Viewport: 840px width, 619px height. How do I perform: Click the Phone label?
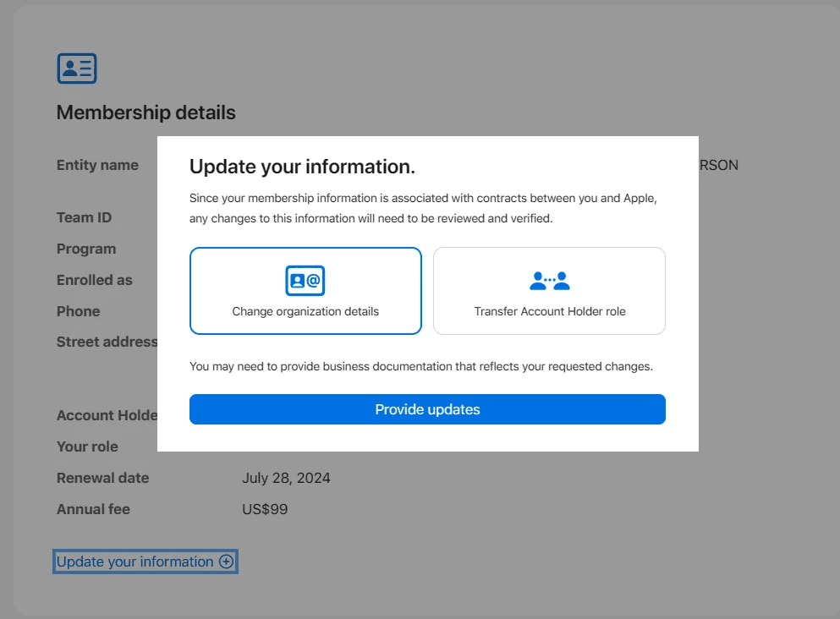click(78, 311)
